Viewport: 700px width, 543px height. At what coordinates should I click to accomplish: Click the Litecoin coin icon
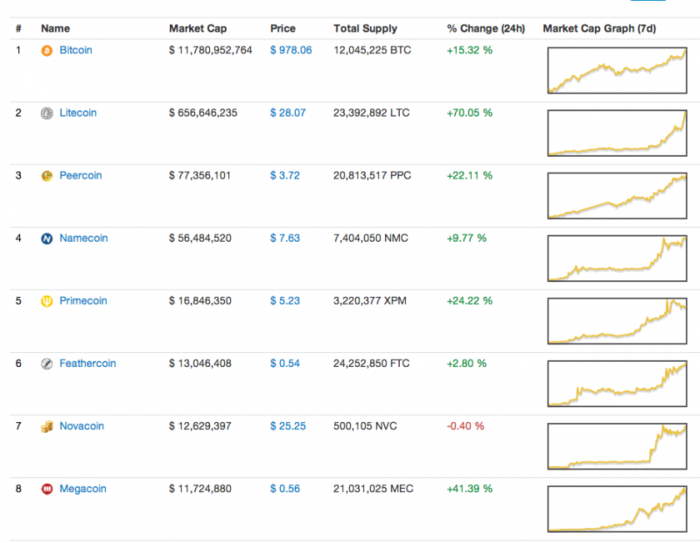(47, 113)
